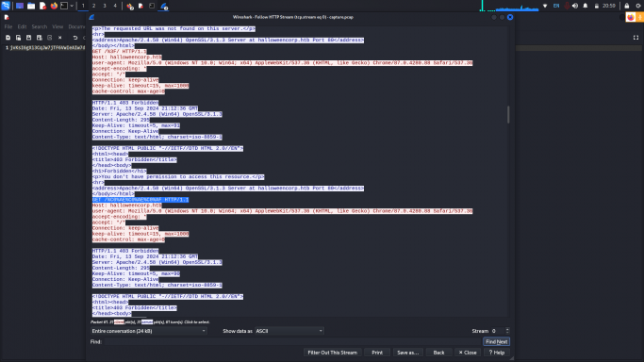
Task: Switch to workspace 3
Action: (x=105, y=6)
